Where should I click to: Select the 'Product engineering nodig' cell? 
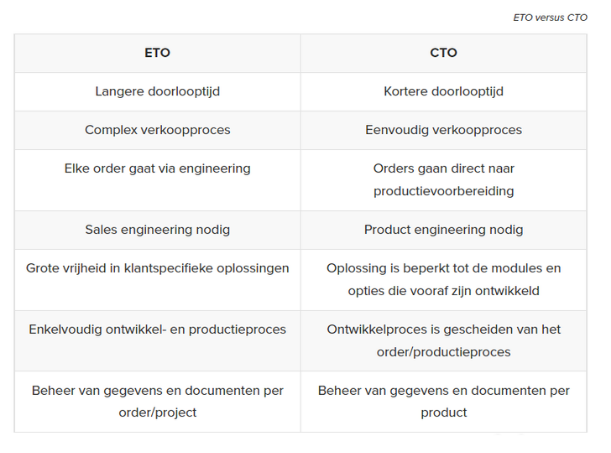[443, 229]
